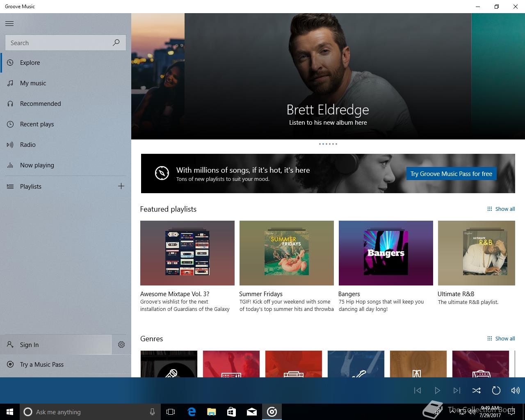The height and width of the screenshot is (420, 525).
Task: Add a new playlist with plus icon
Action: (121, 186)
